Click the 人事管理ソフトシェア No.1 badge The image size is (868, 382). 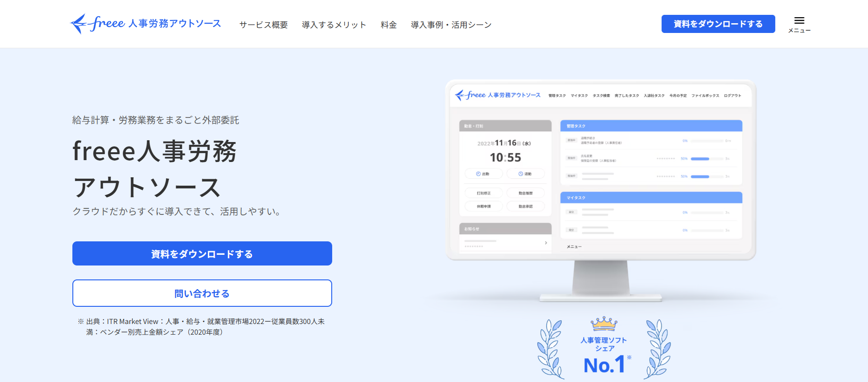point(604,348)
